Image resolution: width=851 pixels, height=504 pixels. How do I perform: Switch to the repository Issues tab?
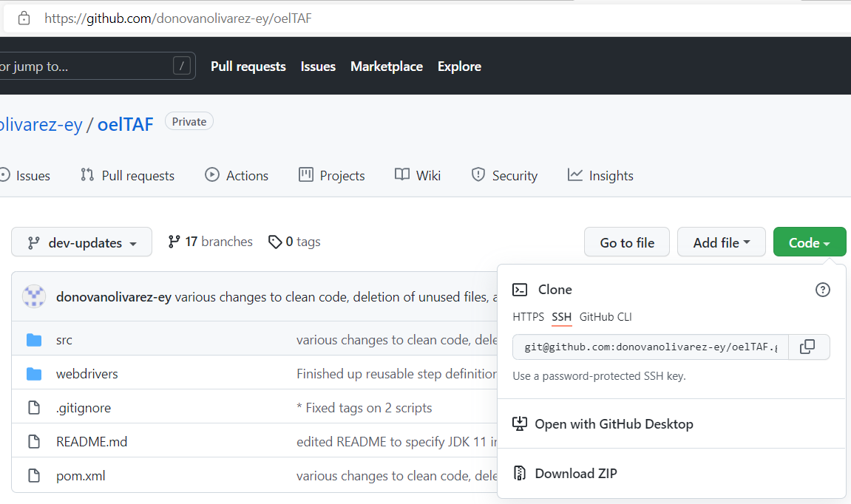(x=25, y=175)
